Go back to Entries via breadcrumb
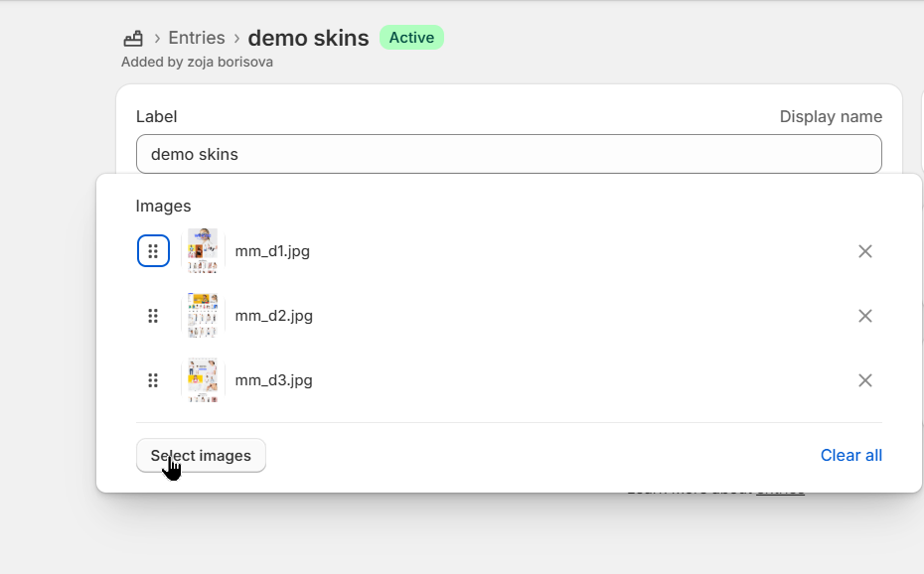 click(x=197, y=38)
